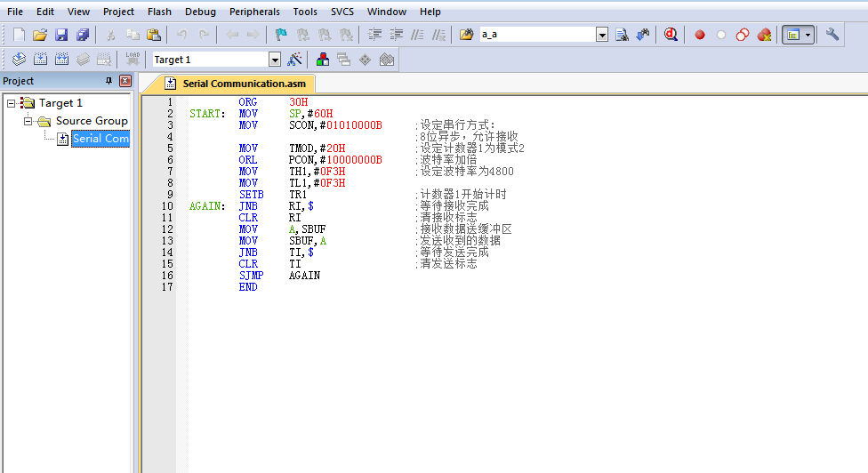Click File Extensions, Books colored blocks icon
This screenshot has width=868, height=473.
click(323, 60)
